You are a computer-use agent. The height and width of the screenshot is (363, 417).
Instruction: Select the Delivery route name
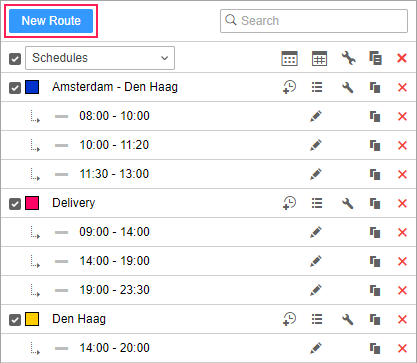pos(74,203)
